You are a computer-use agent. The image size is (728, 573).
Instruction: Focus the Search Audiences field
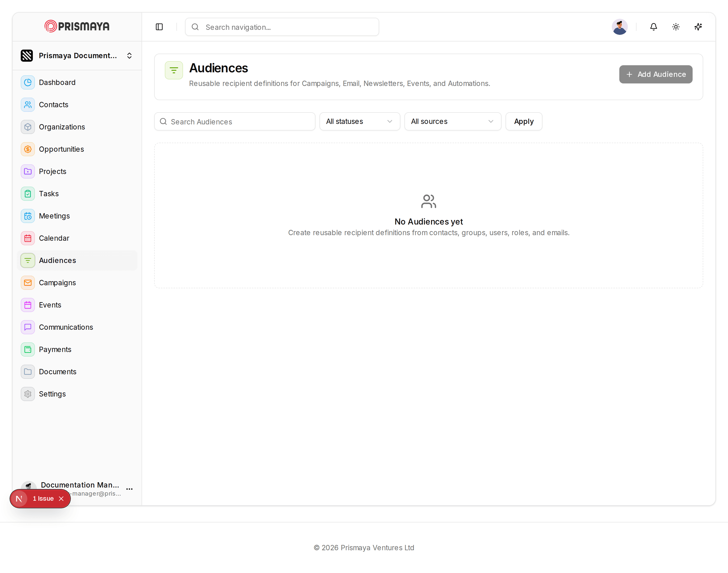234,121
